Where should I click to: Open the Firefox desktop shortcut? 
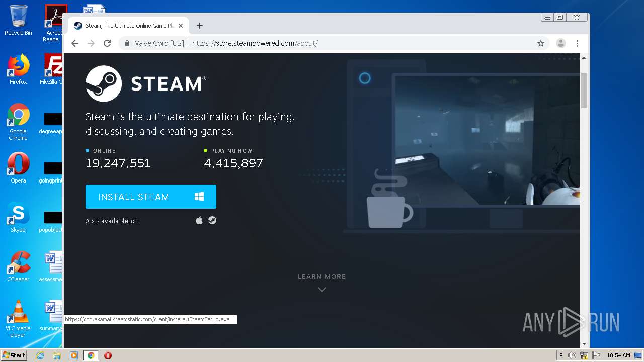pyautogui.click(x=18, y=69)
